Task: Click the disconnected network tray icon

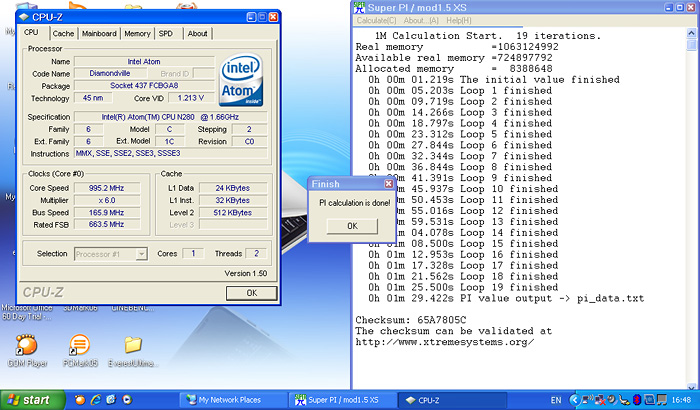Action: pos(600,400)
